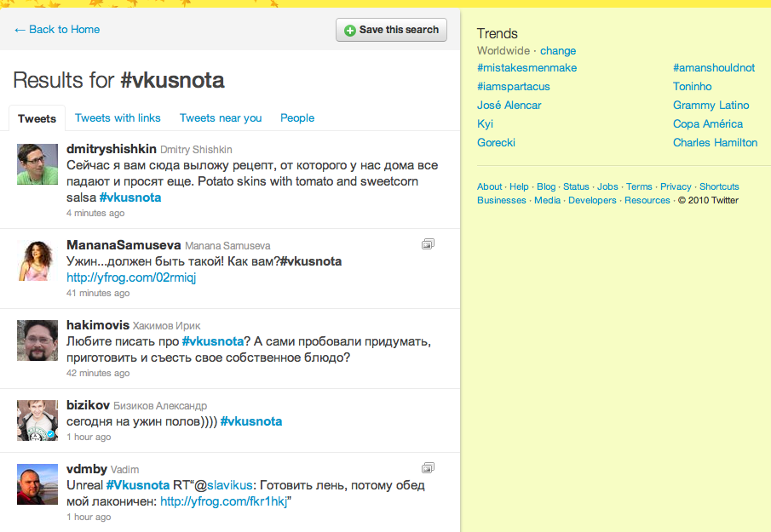
Task: Open the Tweets near you tab
Action: point(221,118)
